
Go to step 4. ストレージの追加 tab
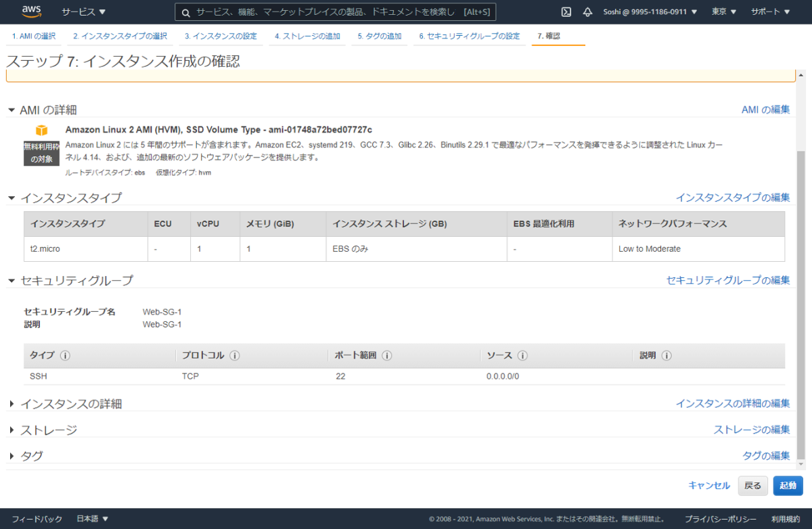coord(308,36)
